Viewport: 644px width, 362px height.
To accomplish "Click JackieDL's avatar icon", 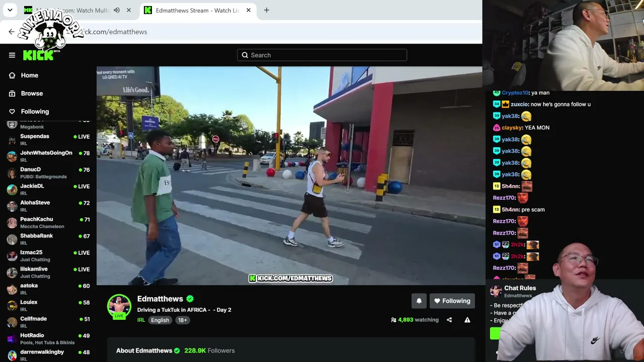I will tap(12, 190).
